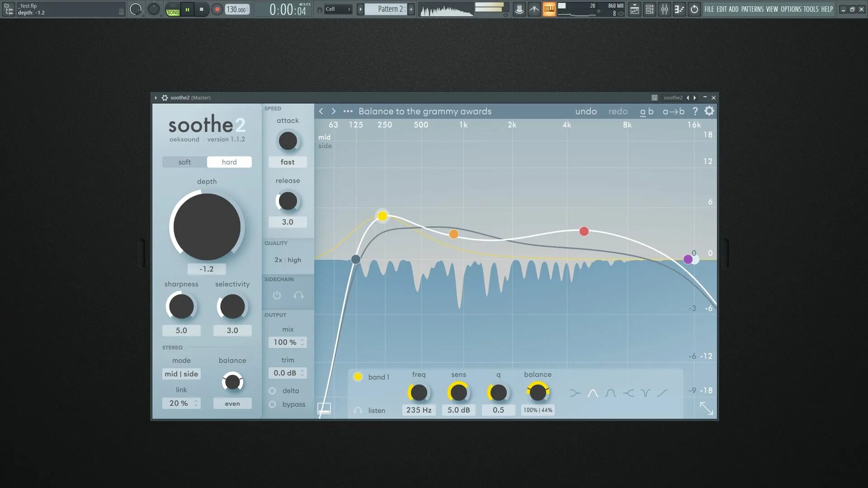The image size is (868, 488).
Task: Select the notch band shape icon
Action: [646, 393]
